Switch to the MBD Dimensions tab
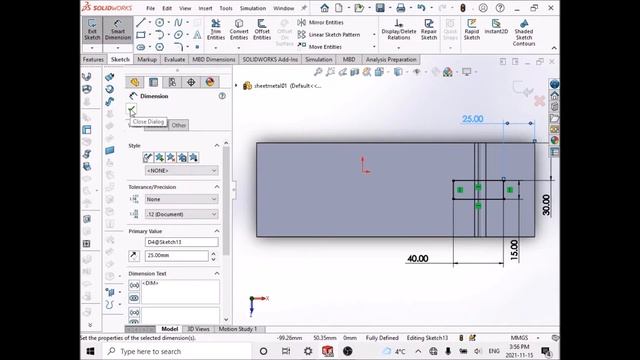The image size is (640, 360). (x=213, y=60)
